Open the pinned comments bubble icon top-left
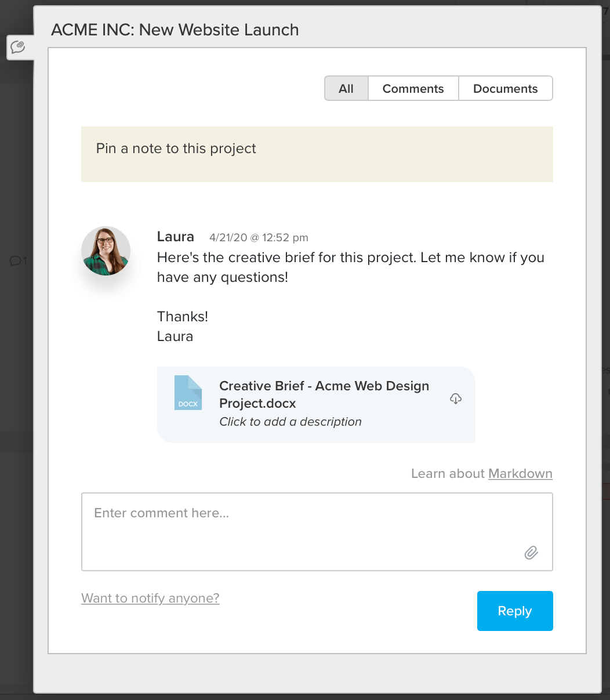This screenshot has height=700, width=610. pos(18,47)
